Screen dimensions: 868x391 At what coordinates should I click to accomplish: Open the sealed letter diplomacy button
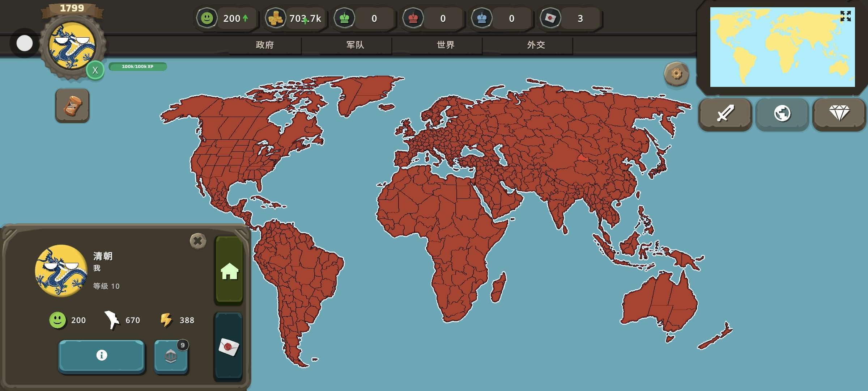229,346
